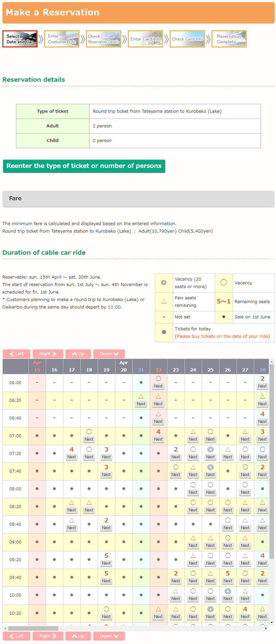
Task: Choose Next for 06:20 on the 21st
Action: point(141,404)
